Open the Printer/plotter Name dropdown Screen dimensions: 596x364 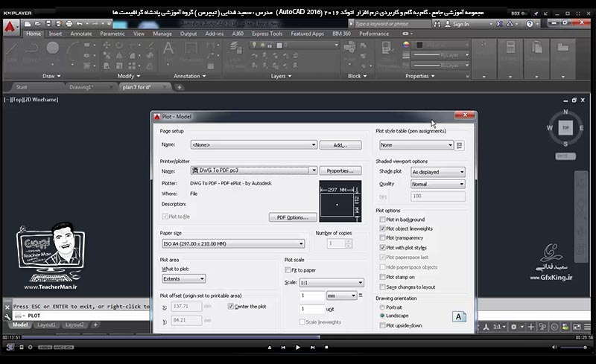coord(254,170)
